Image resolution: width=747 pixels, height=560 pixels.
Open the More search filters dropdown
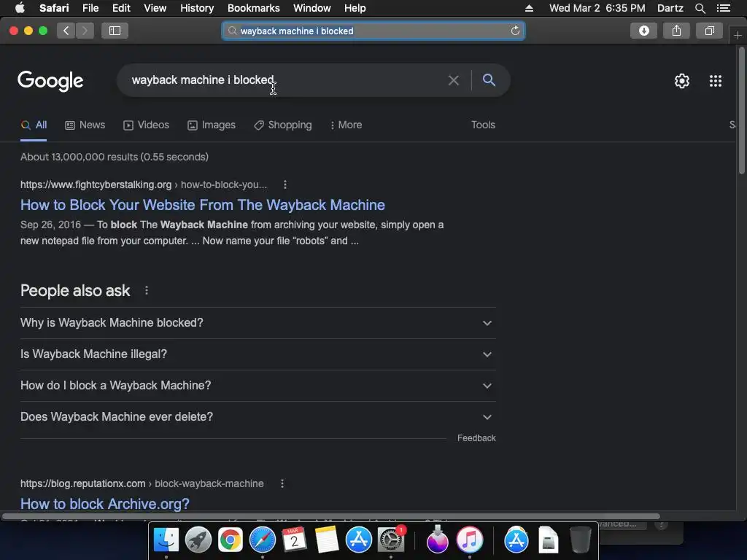pyautogui.click(x=346, y=125)
